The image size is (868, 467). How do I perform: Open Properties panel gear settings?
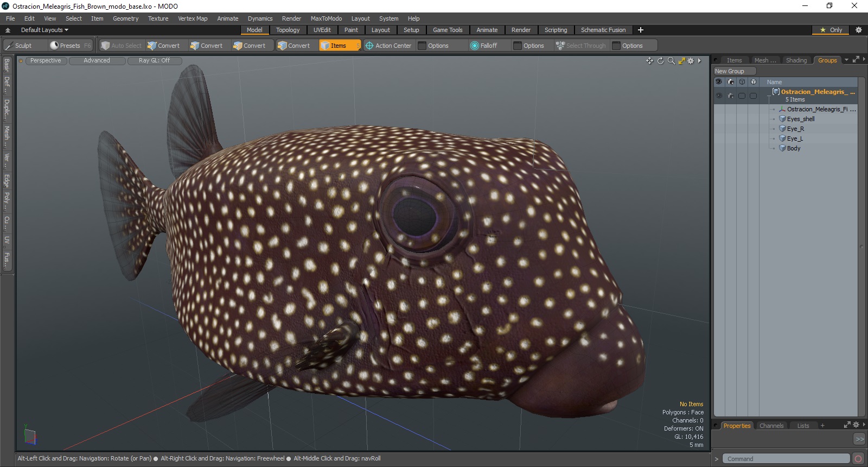click(x=856, y=425)
